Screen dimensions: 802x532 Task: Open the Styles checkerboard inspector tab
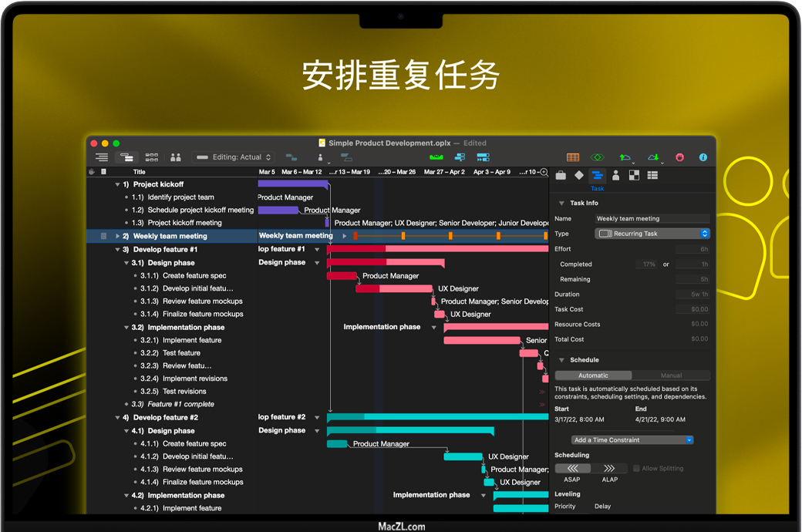(x=634, y=176)
